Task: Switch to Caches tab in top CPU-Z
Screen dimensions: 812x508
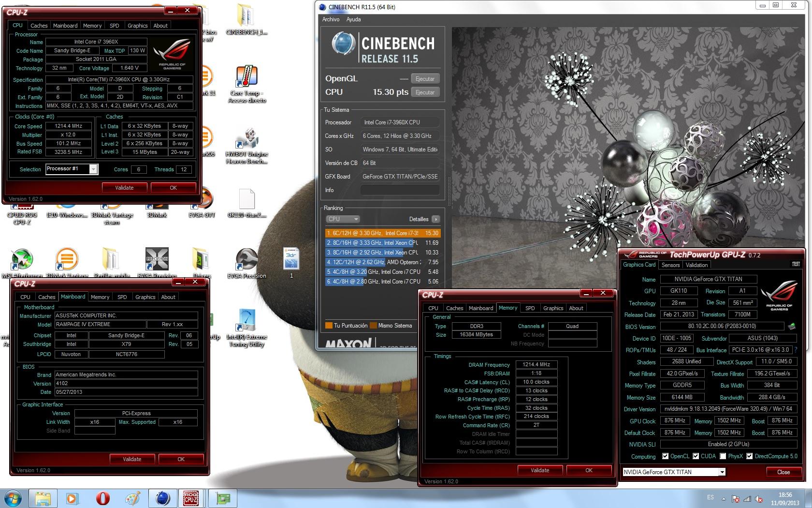Action: (x=39, y=26)
